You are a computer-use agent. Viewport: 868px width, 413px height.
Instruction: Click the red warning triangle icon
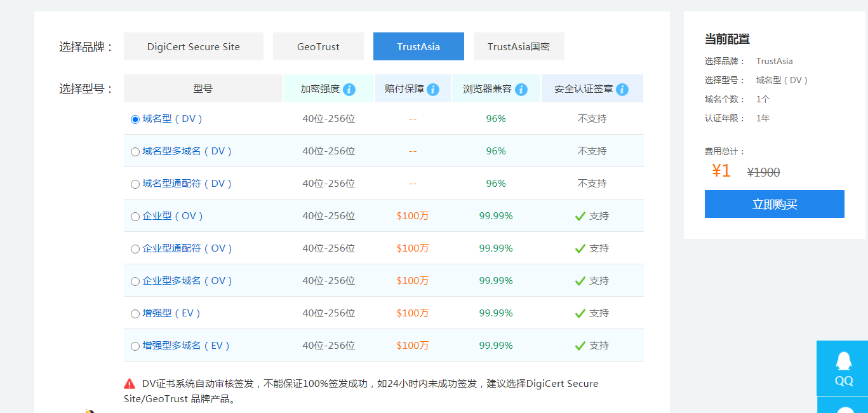point(130,384)
